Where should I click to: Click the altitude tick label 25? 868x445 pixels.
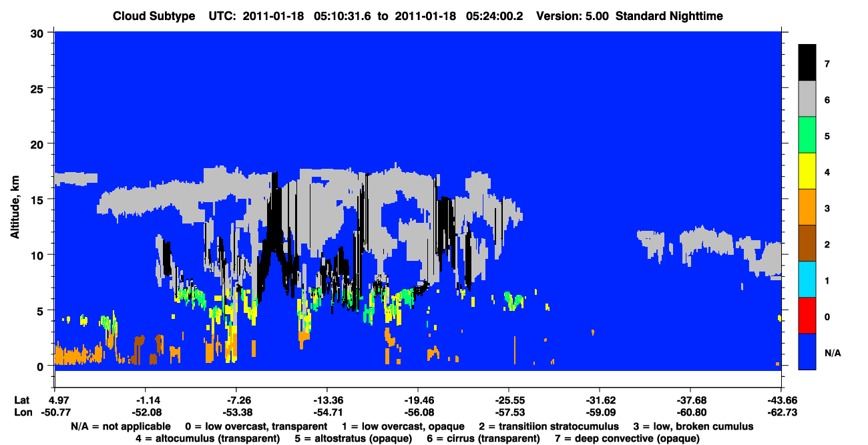[x=39, y=88]
